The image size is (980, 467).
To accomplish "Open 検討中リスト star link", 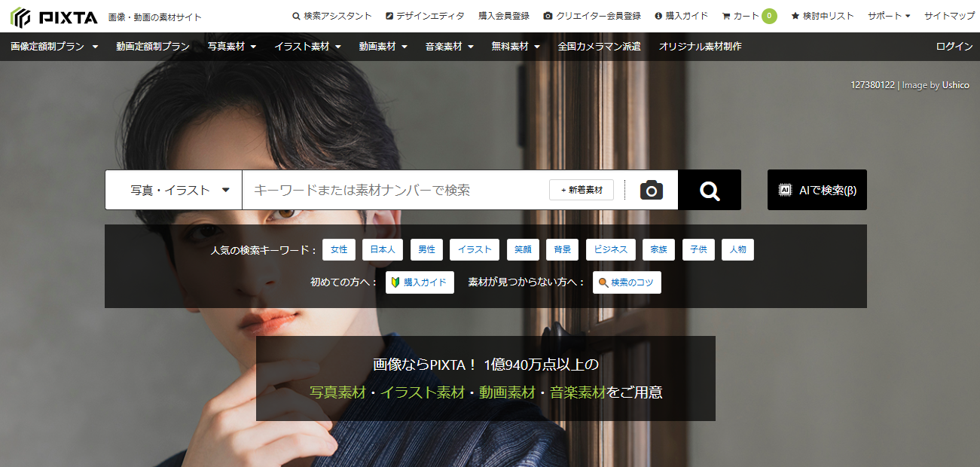I will point(822,16).
